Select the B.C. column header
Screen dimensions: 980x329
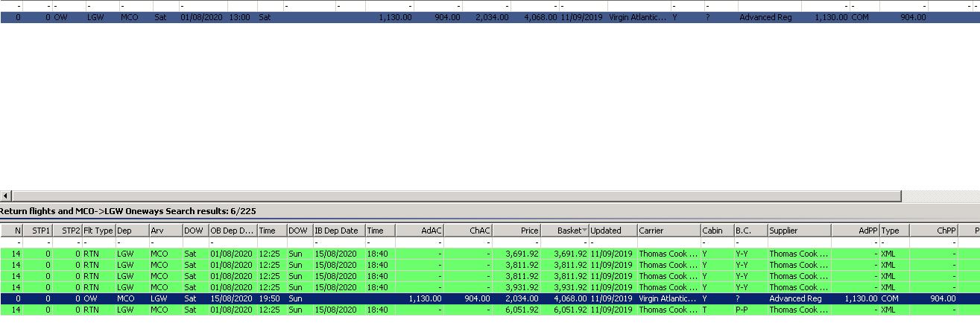(x=750, y=231)
